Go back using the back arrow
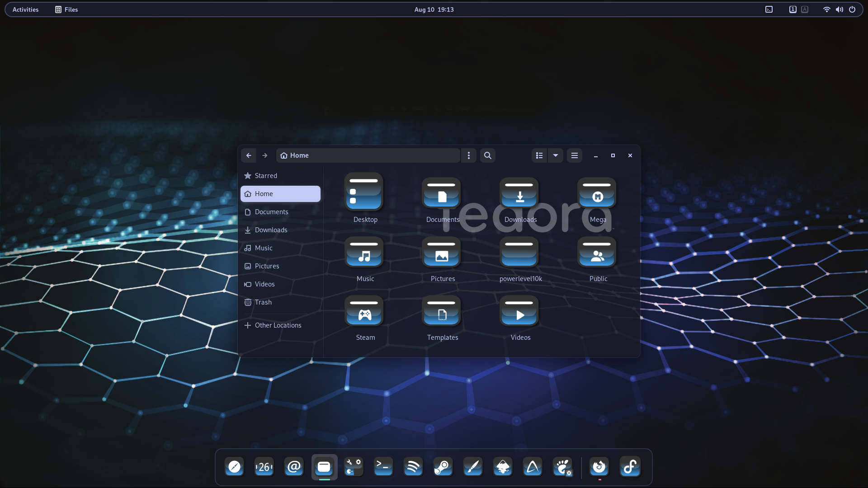The image size is (868, 488). click(249, 155)
